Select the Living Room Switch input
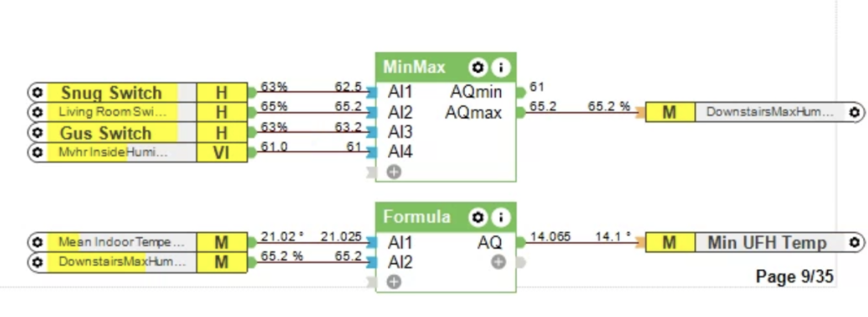Image resolution: width=868 pixels, height=317 pixels. click(x=138, y=113)
